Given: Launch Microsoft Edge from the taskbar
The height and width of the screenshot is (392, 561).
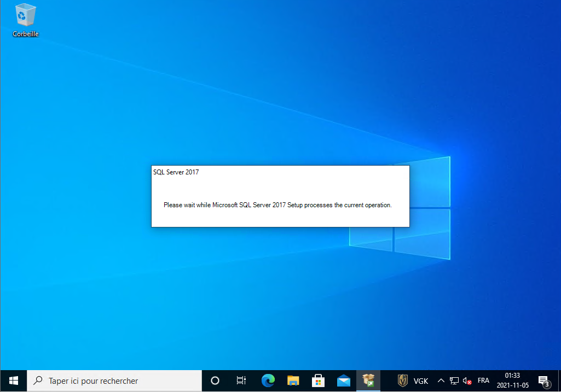Looking at the screenshot, I should click(x=268, y=381).
